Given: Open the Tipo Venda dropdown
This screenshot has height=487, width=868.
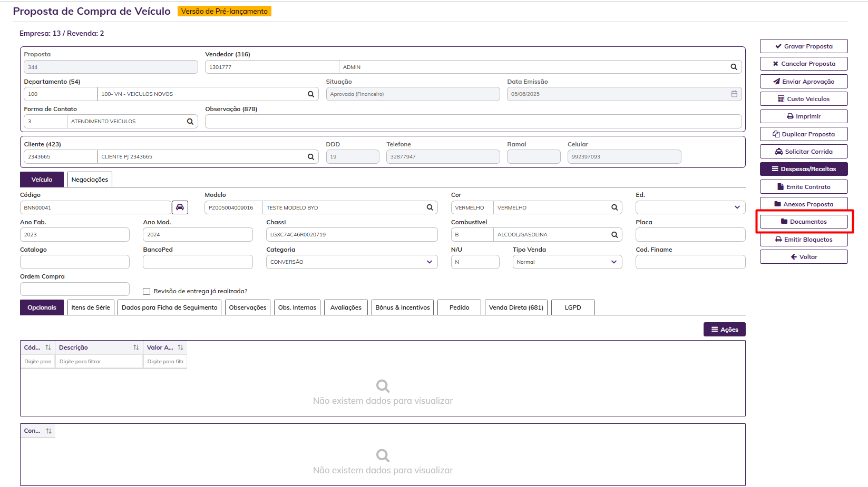Looking at the screenshot, I should coord(613,262).
